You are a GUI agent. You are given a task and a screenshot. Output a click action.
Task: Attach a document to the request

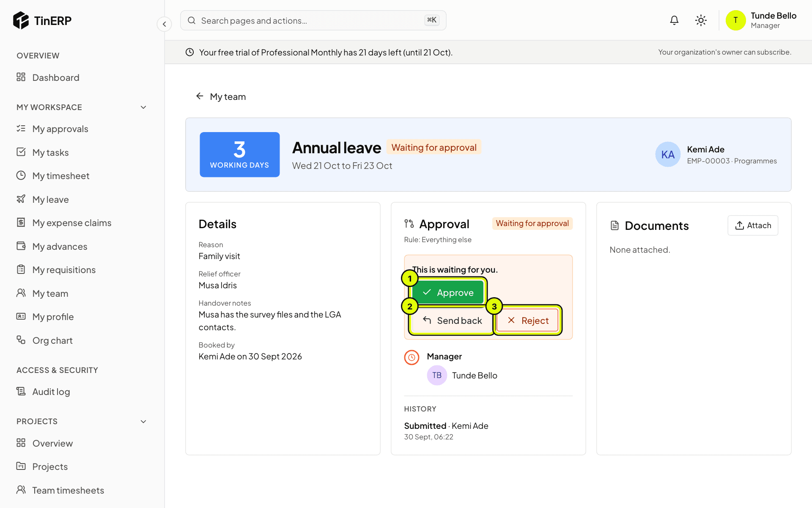point(753,225)
